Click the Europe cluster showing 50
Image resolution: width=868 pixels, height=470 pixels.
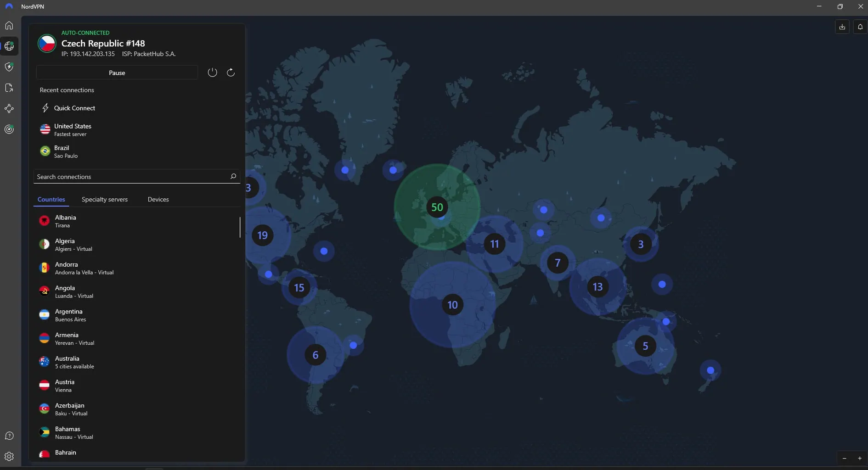tap(437, 207)
